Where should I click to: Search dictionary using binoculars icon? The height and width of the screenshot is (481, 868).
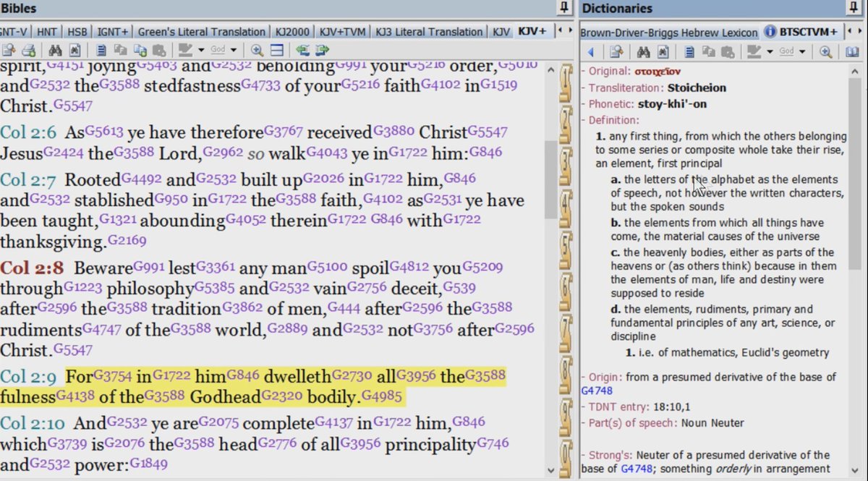[643, 51]
